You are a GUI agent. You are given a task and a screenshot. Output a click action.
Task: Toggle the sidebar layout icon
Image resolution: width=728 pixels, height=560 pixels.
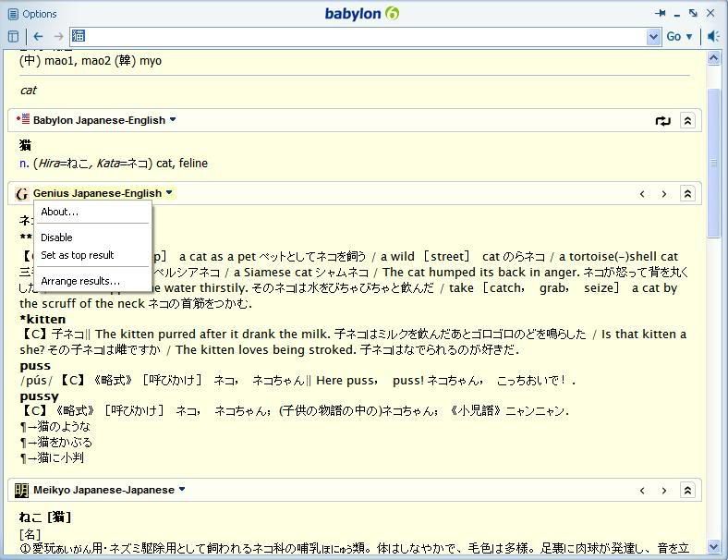pyautogui.click(x=14, y=36)
